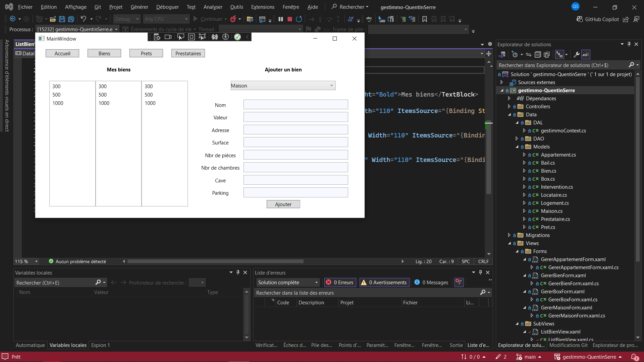Open the Maison type combo box
644x362 pixels.
tap(283, 86)
